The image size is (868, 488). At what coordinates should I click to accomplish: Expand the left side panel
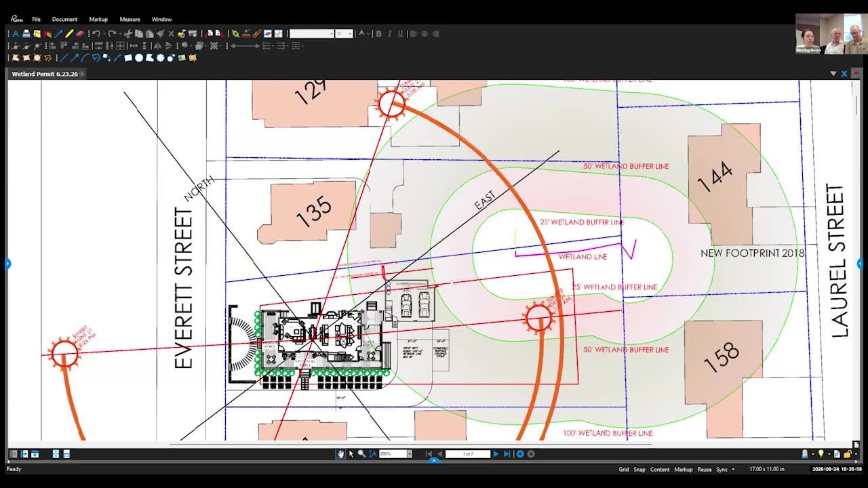click(x=8, y=264)
